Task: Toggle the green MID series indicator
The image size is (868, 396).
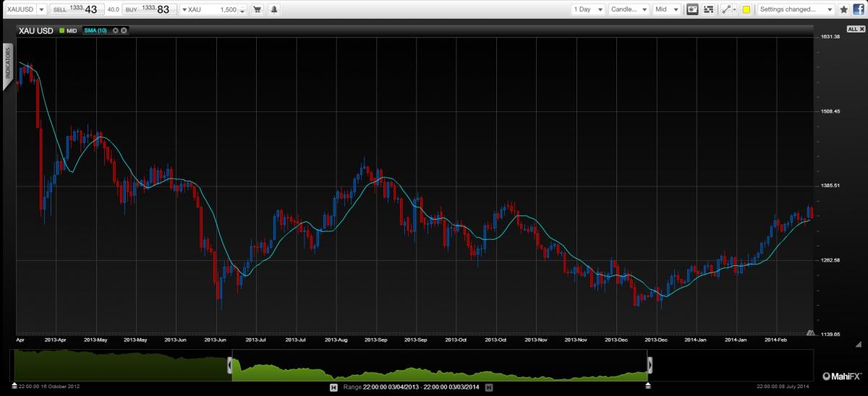Action: coord(62,30)
